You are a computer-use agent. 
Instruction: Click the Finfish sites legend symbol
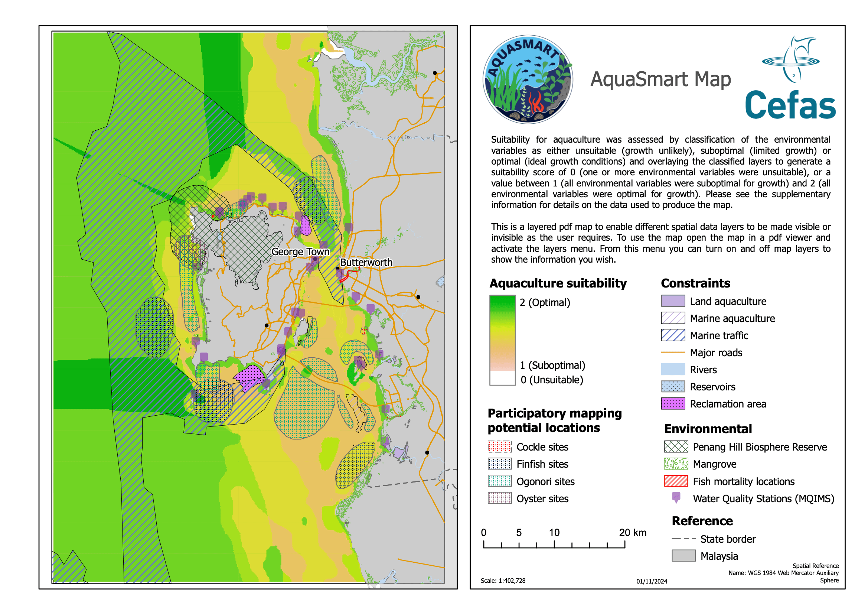click(x=499, y=464)
